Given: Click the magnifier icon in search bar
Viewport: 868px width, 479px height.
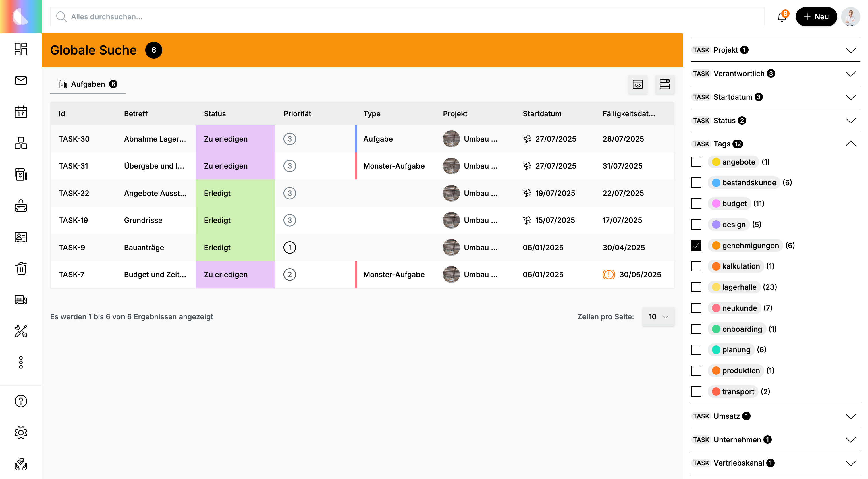Looking at the screenshot, I should coord(61,16).
